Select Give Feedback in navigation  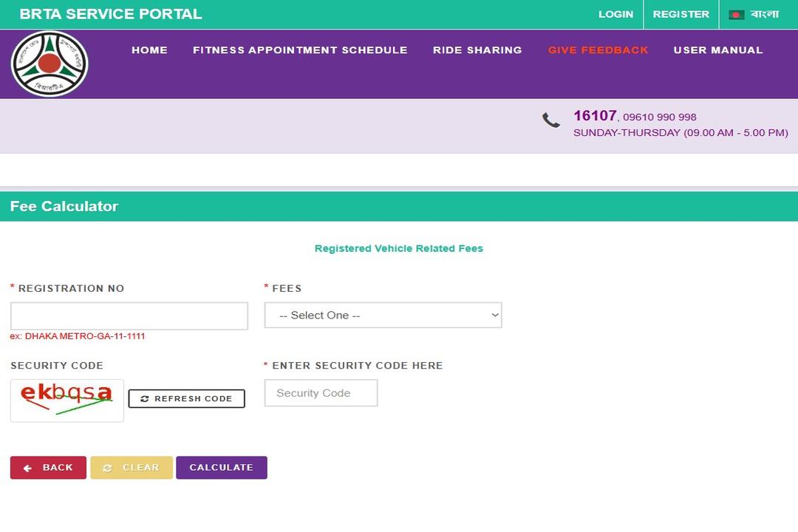pyautogui.click(x=598, y=50)
